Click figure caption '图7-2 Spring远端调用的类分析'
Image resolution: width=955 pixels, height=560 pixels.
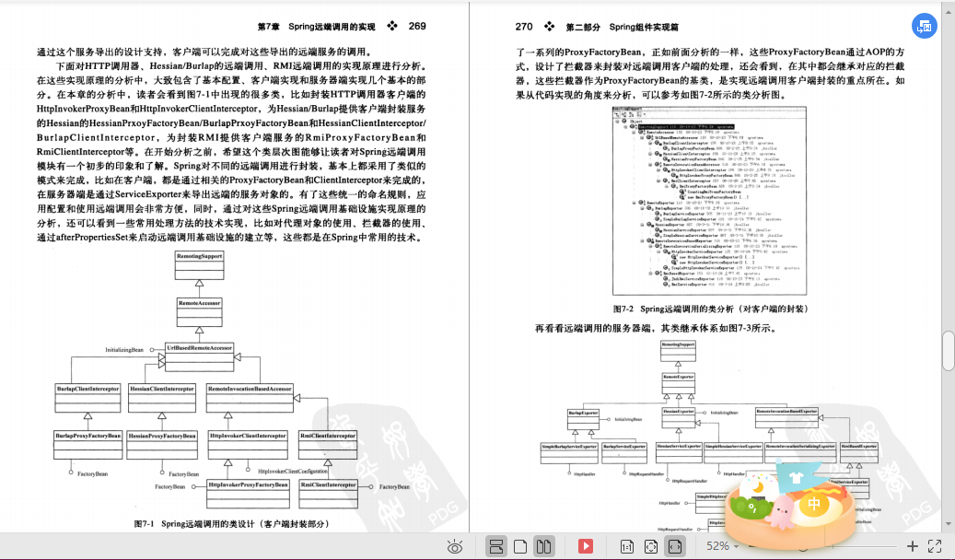[711, 309]
